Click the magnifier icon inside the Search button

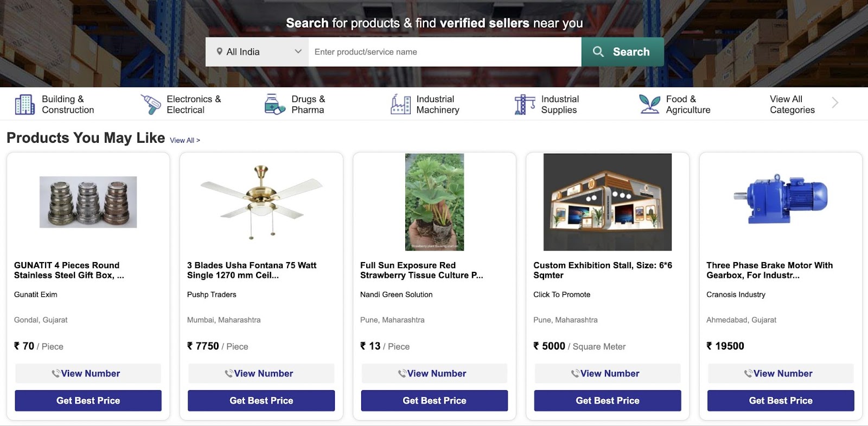[598, 52]
